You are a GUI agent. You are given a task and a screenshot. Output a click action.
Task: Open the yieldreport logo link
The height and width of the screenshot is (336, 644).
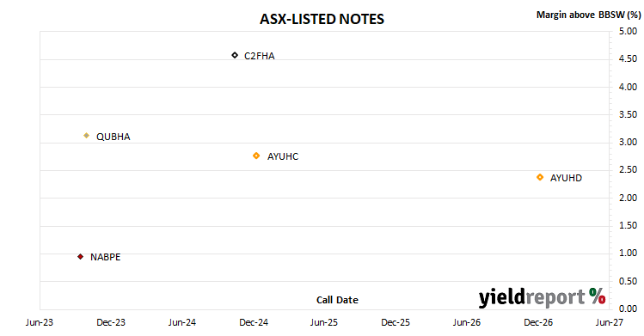(543, 297)
